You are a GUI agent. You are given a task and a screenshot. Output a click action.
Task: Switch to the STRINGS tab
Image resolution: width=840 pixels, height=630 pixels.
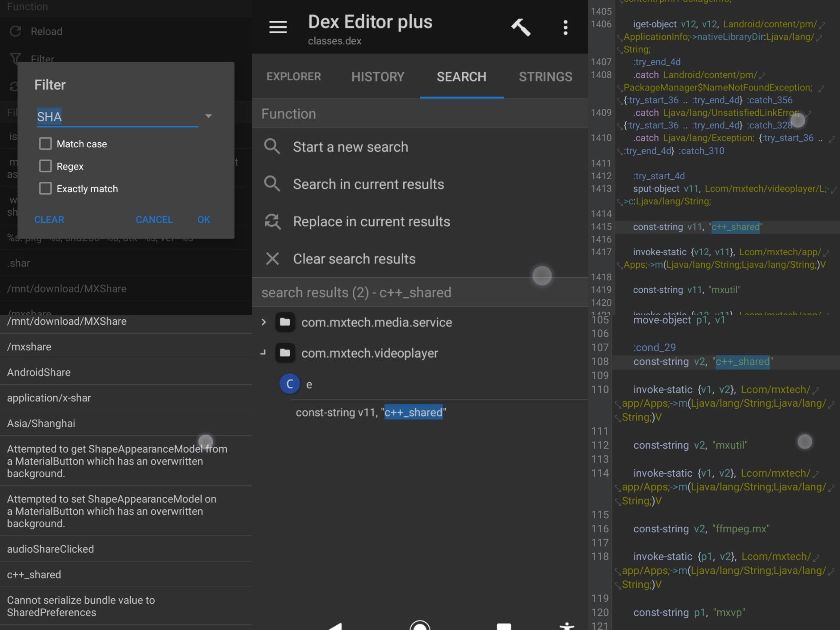point(545,77)
